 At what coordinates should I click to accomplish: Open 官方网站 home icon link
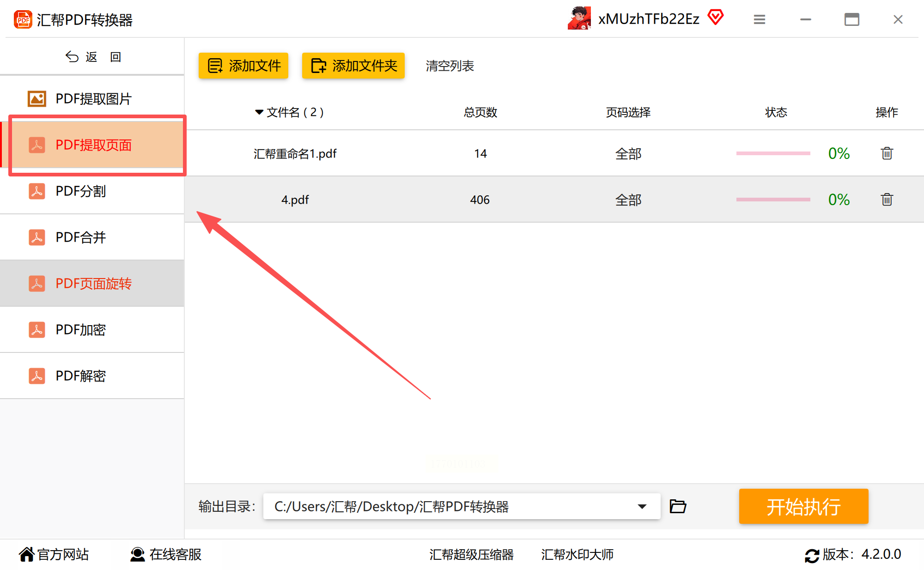(x=54, y=554)
